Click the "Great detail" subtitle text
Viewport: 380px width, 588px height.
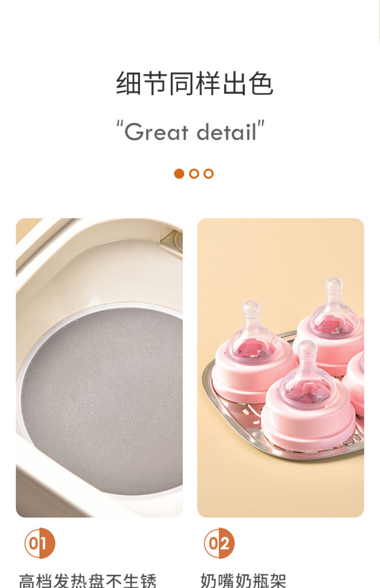(x=191, y=131)
